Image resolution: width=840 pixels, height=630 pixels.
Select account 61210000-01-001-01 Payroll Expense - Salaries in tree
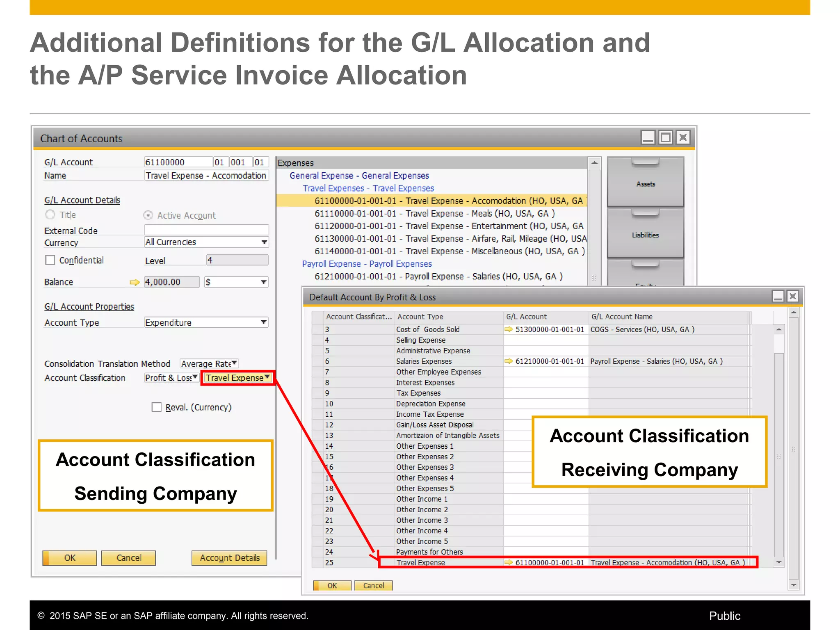(x=438, y=276)
